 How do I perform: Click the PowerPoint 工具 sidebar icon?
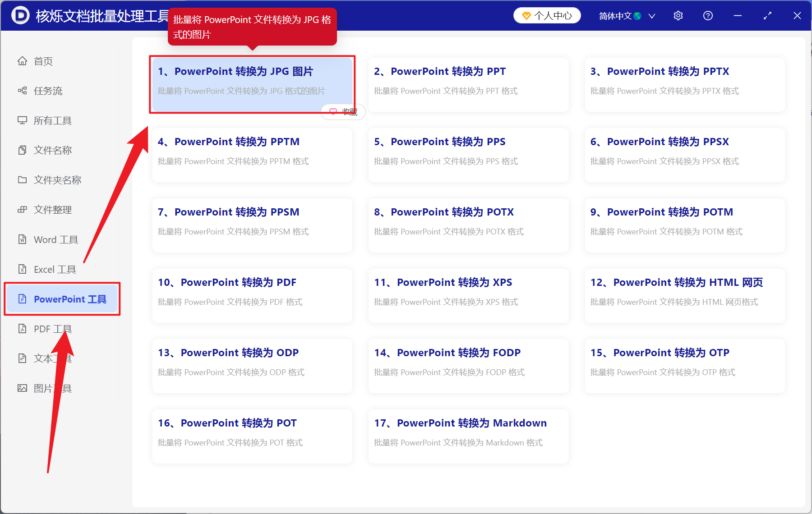click(x=22, y=299)
